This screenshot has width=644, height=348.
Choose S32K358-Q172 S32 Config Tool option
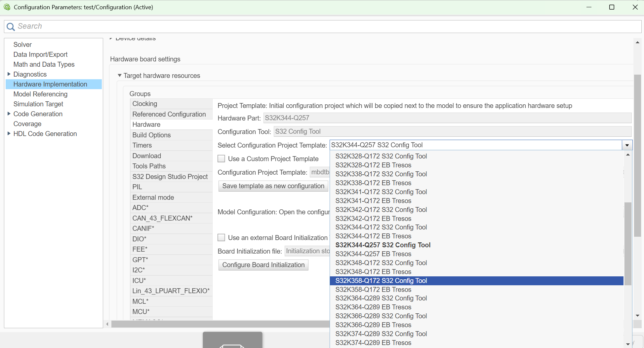476,281
